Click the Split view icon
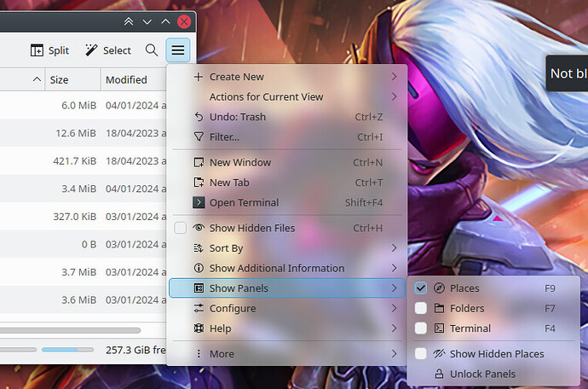Image resolution: width=588 pixels, height=389 pixels. [x=37, y=50]
